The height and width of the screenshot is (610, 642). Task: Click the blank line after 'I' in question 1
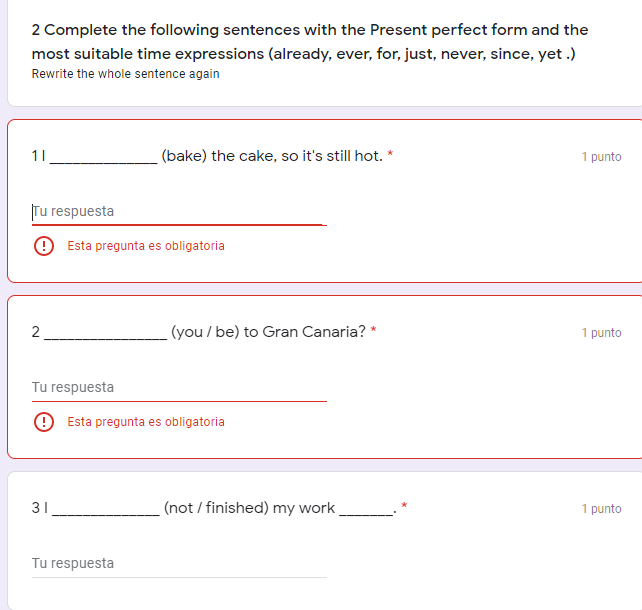coord(103,159)
